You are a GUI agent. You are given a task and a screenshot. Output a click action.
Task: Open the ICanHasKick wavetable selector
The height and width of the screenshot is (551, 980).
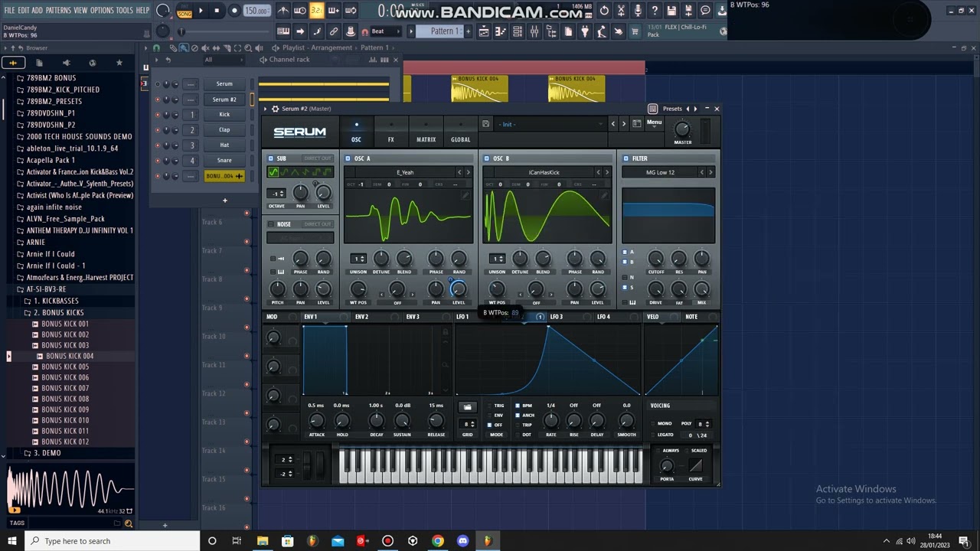(x=544, y=172)
